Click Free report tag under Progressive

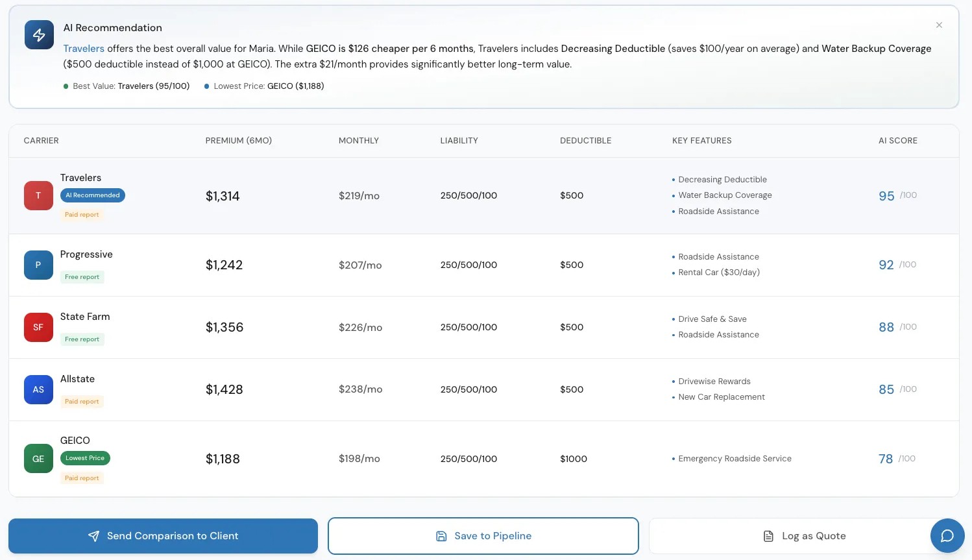(82, 277)
